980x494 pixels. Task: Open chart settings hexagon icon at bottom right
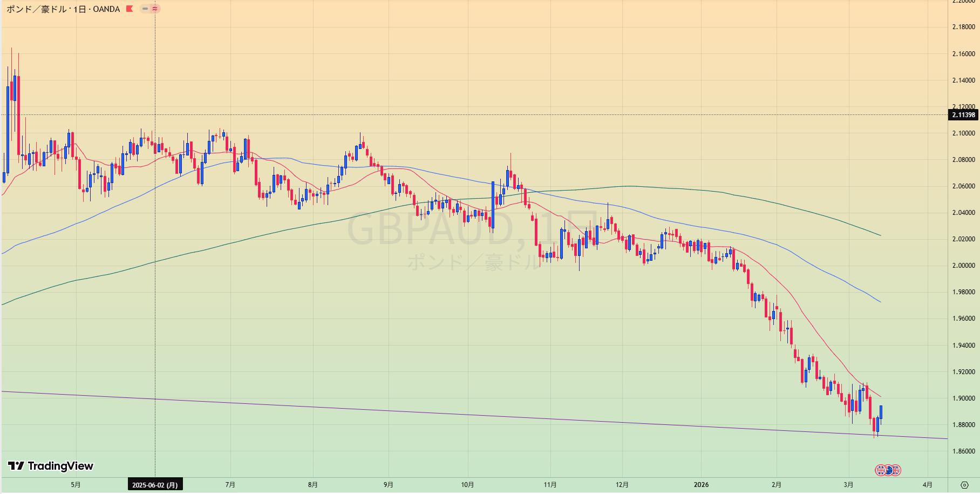coord(964,484)
